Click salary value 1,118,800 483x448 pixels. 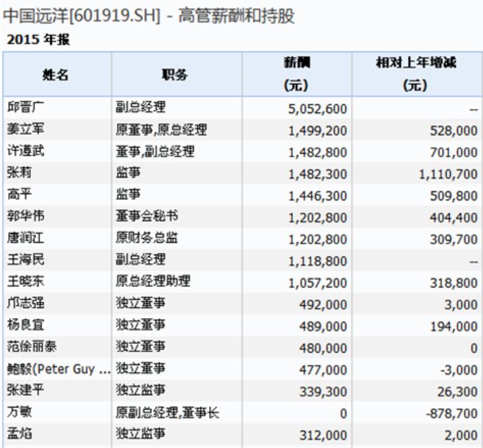click(317, 261)
